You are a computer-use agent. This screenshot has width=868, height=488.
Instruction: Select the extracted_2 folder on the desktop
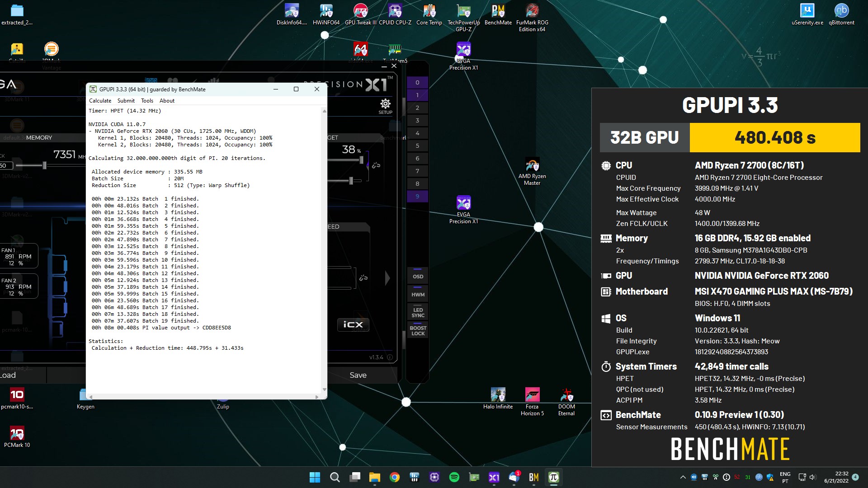pos(17,14)
